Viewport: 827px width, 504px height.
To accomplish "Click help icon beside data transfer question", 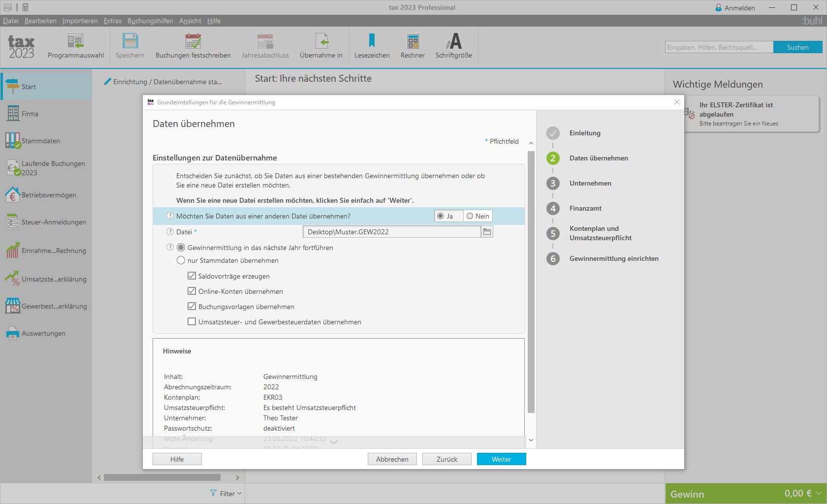I will pos(170,216).
